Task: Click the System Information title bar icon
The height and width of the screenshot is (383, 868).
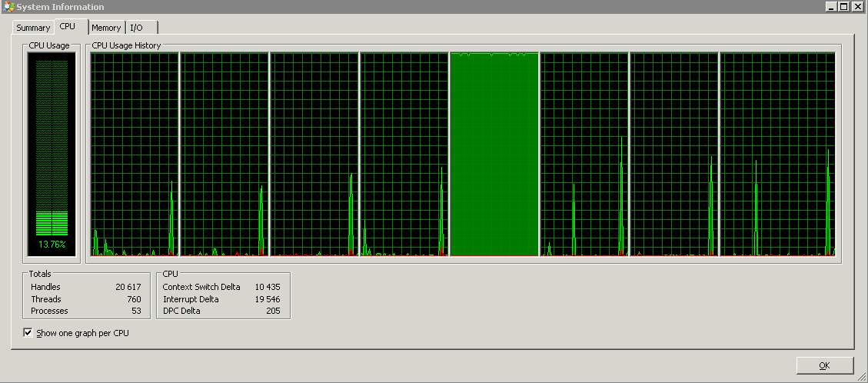Action: pyautogui.click(x=8, y=7)
